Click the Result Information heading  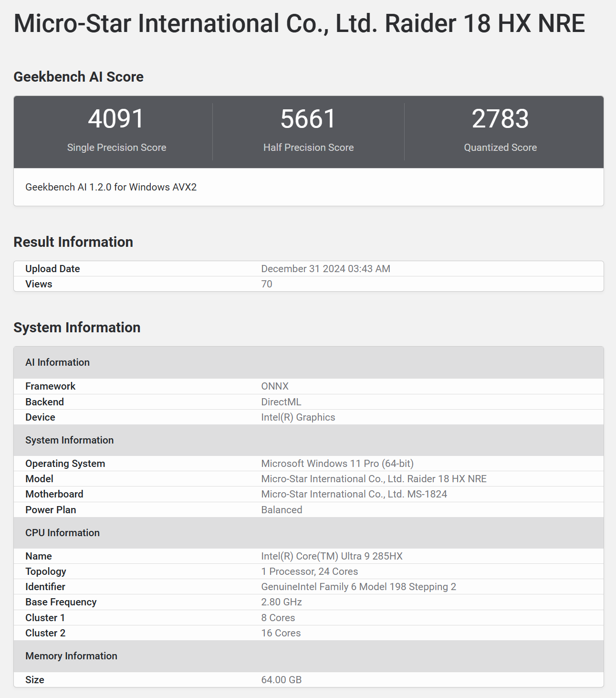(73, 242)
